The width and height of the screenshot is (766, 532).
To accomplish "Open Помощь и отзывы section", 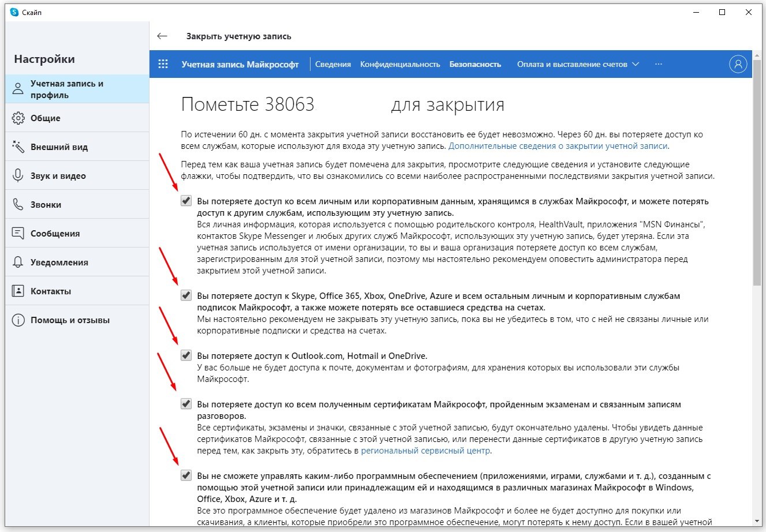I will point(77,320).
